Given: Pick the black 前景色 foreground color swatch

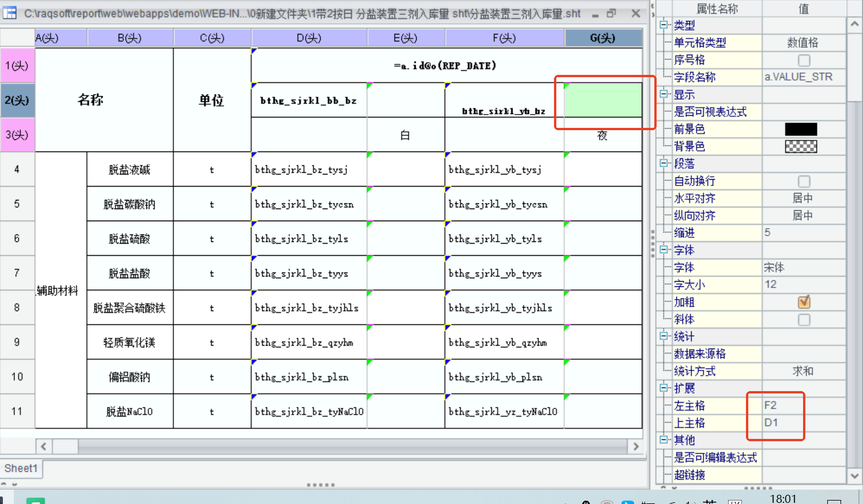Looking at the screenshot, I should [801, 129].
